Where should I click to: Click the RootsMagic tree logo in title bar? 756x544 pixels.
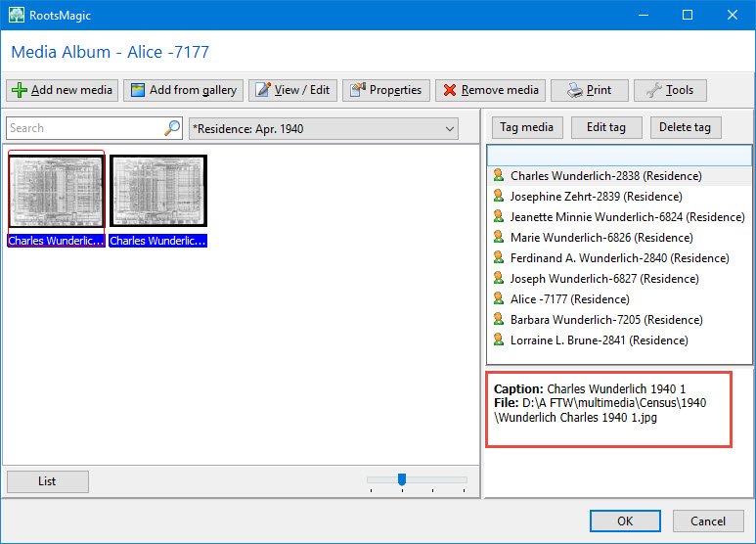point(17,15)
